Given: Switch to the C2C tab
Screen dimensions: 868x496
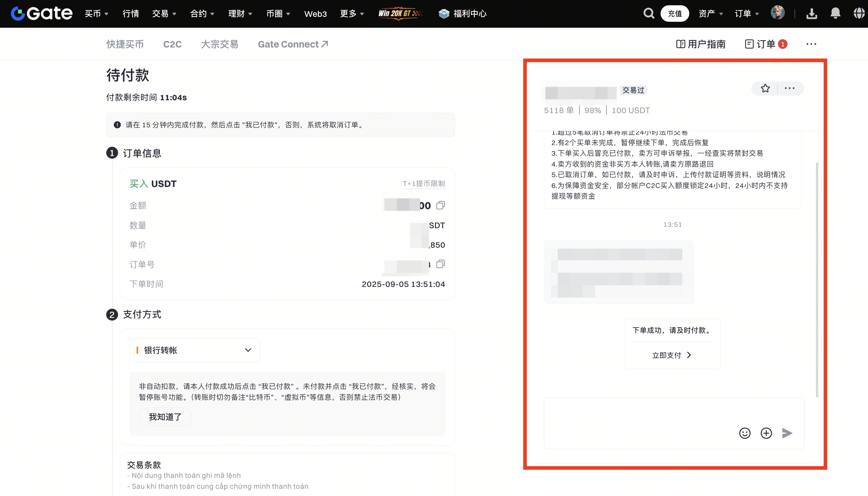Looking at the screenshot, I should pyautogui.click(x=172, y=44).
